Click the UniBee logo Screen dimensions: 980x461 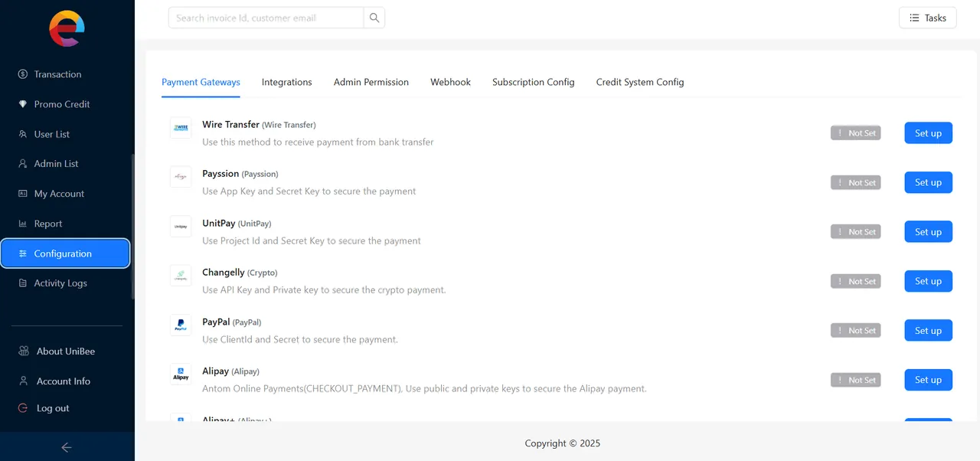coord(67,28)
